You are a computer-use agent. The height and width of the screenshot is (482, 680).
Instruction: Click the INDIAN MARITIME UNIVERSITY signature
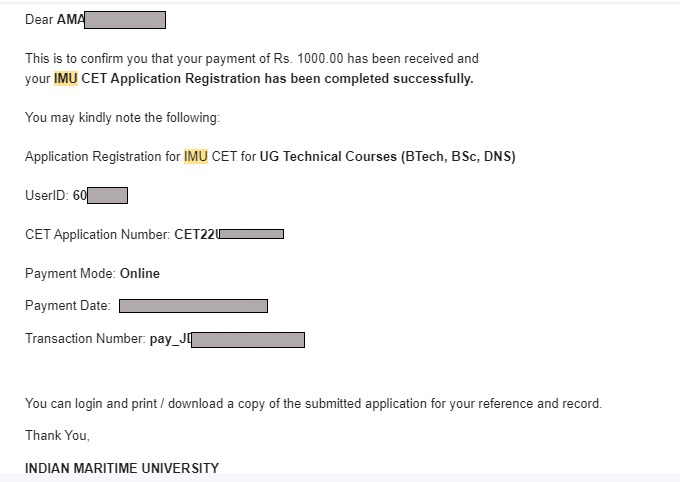pyautogui.click(x=122, y=468)
